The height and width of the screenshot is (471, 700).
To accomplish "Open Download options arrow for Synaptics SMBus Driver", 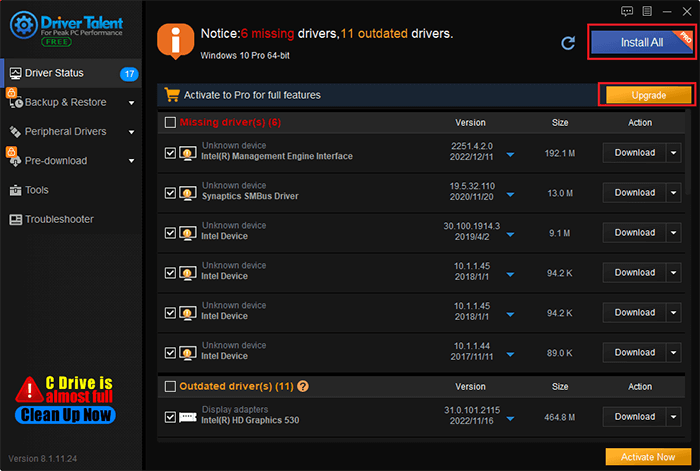I will click(674, 193).
